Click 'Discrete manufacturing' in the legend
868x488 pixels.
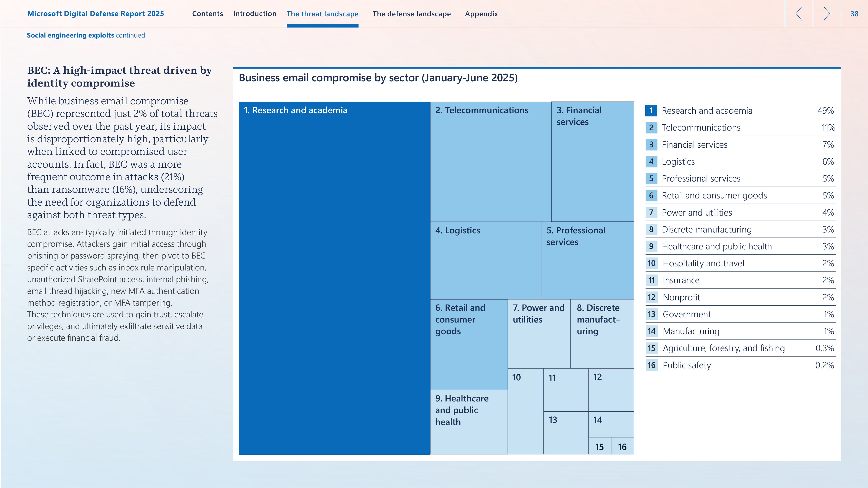pyautogui.click(x=707, y=230)
